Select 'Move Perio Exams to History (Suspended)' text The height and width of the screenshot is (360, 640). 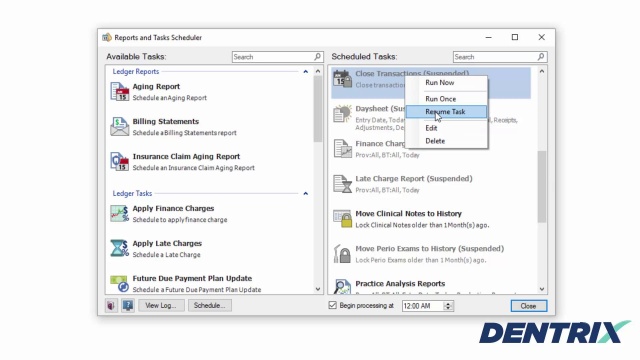[x=429, y=249]
